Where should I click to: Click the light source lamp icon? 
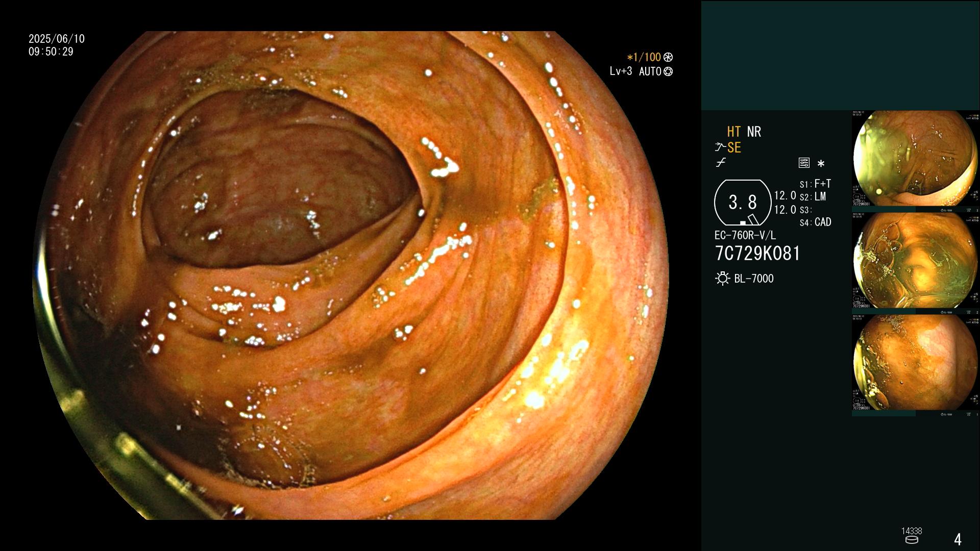click(722, 279)
